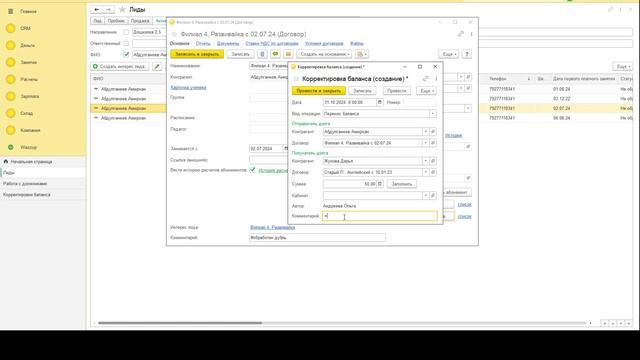The height and width of the screenshot is (360, 640).
Task: Open the Карточка ученика link
Action: click(188, 87)
